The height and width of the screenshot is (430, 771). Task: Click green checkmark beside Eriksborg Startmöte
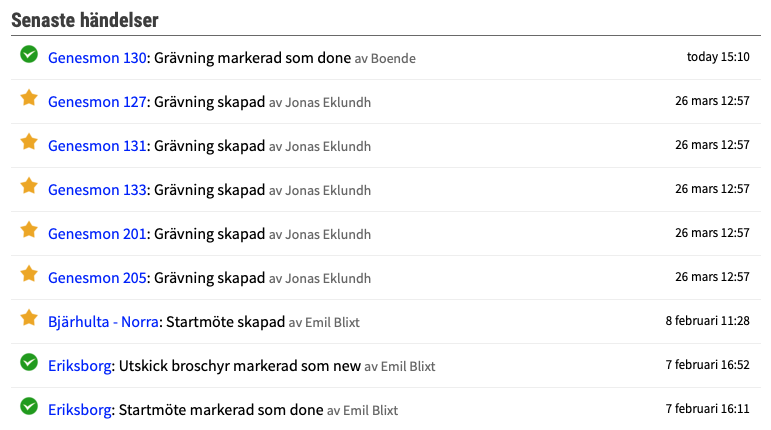(x=29, y=406)
